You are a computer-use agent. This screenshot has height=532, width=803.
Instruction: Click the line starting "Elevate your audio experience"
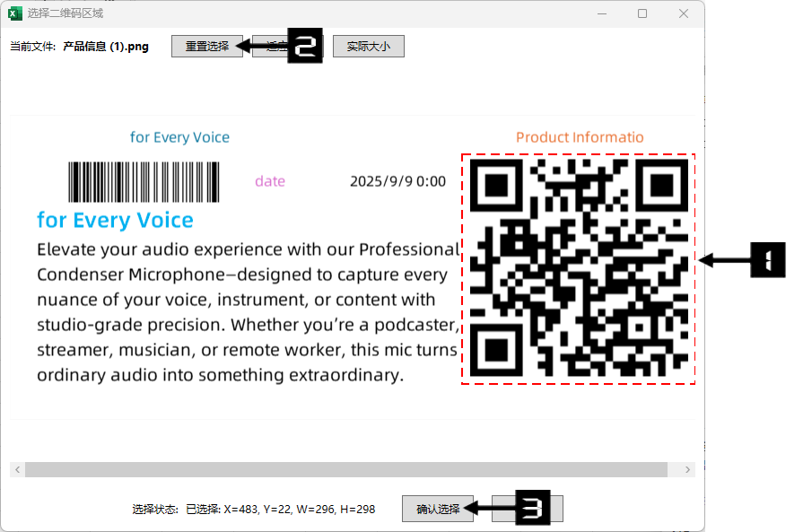click(249, 249)
